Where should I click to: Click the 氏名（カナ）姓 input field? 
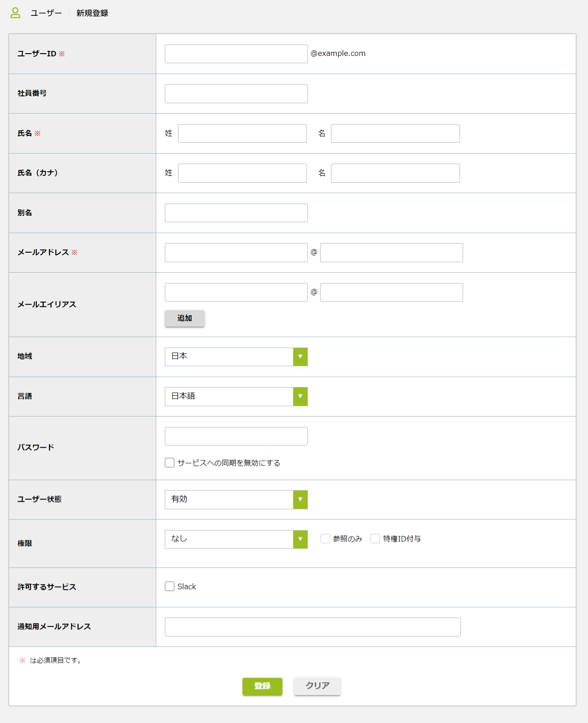coord(242,173)
